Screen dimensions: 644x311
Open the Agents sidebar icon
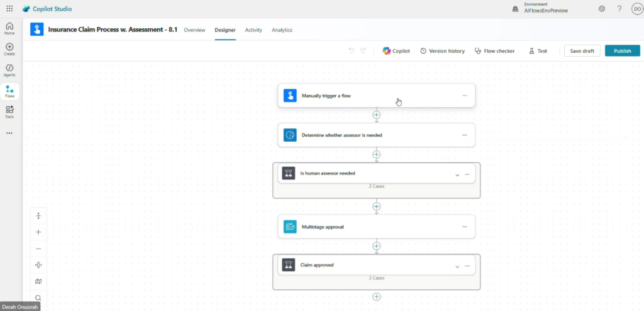(x=9, y=70)
